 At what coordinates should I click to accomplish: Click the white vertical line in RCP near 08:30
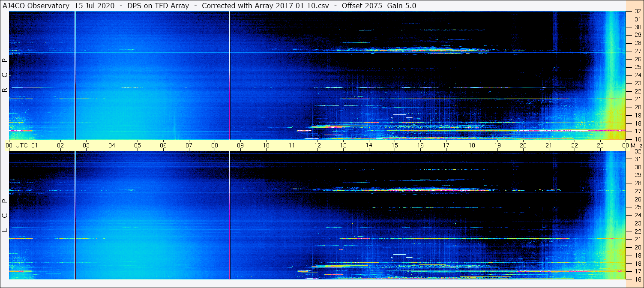click(x=230, y=75)
